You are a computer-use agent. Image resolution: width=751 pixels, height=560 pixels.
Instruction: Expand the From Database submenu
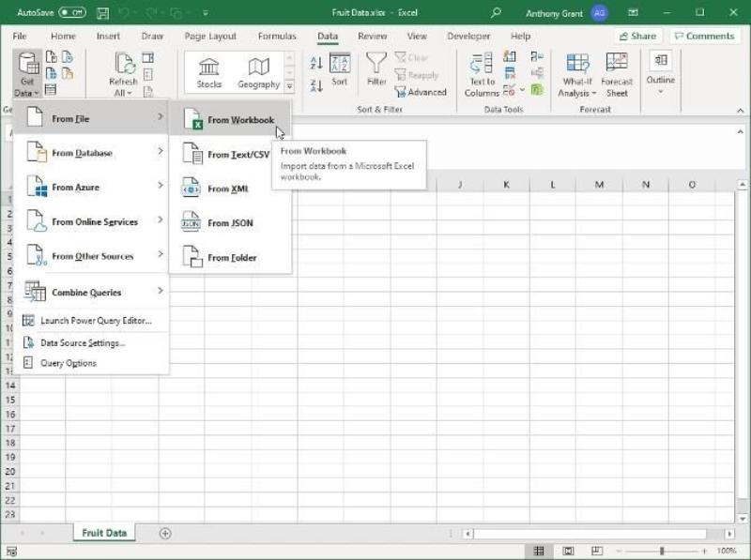91,153
